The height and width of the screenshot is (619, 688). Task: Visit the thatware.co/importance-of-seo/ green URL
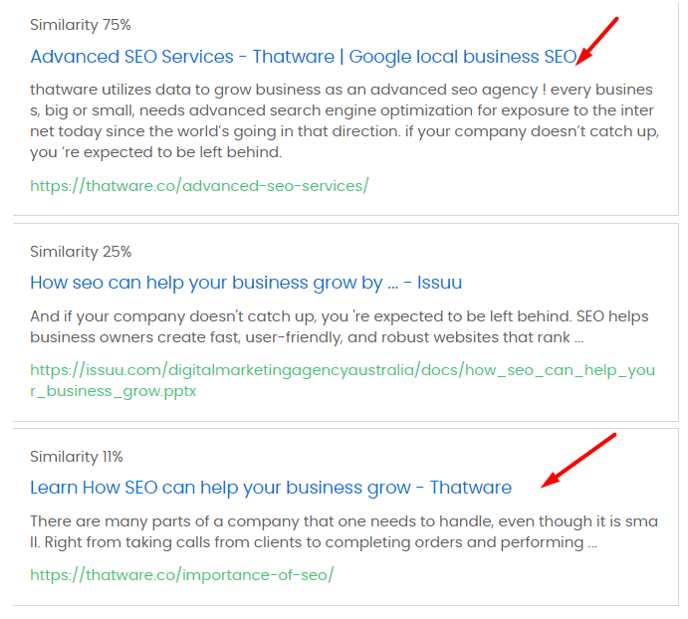[181, 575]
